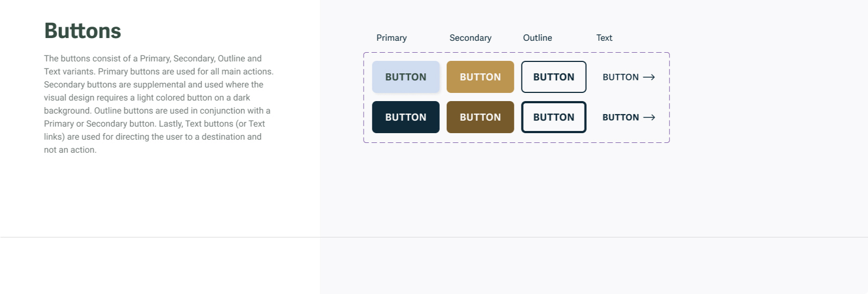Click the arrow icon in the lower bold Text button

[x=649, y=117]
